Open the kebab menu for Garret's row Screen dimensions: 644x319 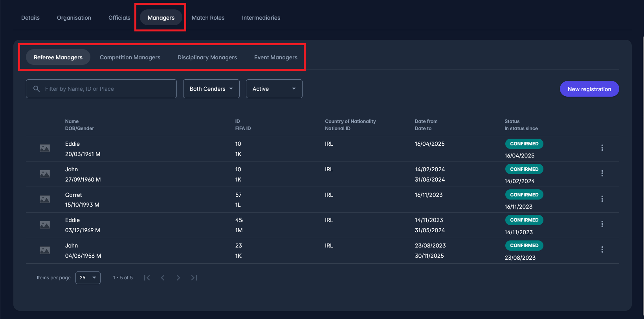click(x=602, y=199)
